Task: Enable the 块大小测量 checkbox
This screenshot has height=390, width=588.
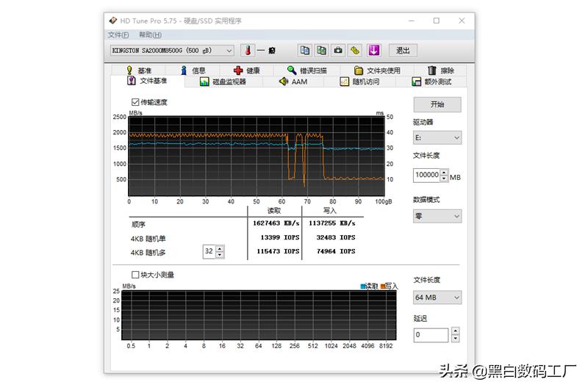Action: tap(135, 275)
